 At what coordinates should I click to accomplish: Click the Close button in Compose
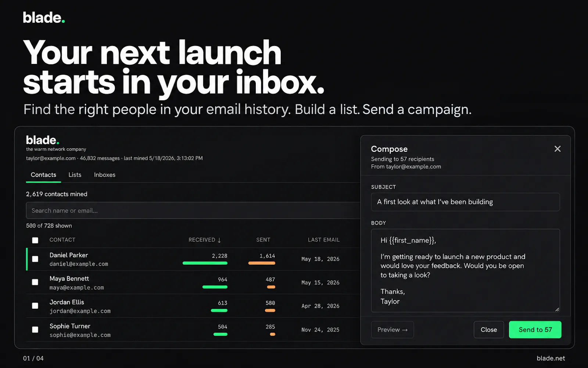pyautogui.click(x=489, y=330)
